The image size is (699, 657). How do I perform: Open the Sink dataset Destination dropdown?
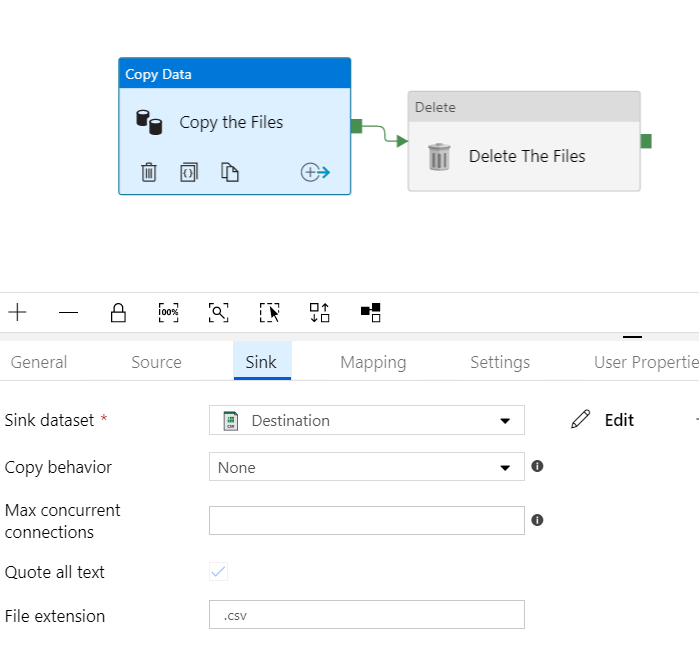(366, 420)
